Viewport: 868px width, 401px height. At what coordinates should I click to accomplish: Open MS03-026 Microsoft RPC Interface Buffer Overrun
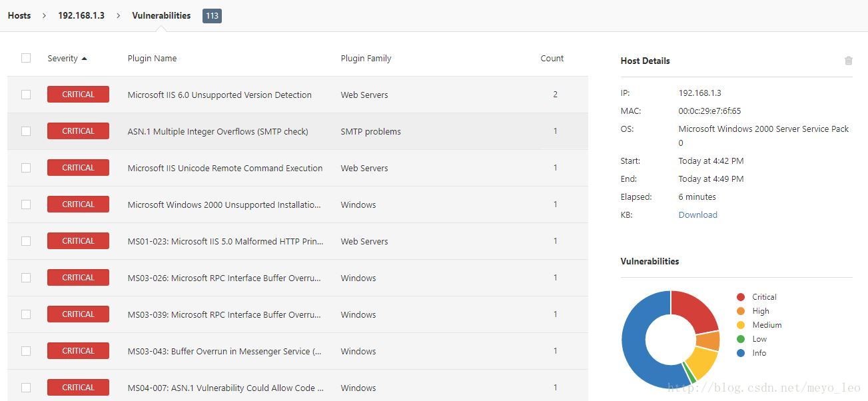click(x=224, y=278)
